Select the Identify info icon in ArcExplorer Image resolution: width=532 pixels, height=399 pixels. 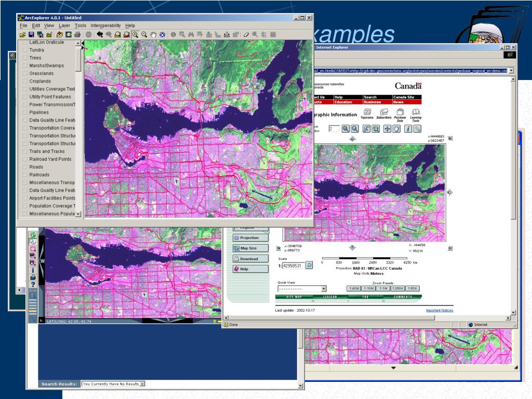(173, 34)
